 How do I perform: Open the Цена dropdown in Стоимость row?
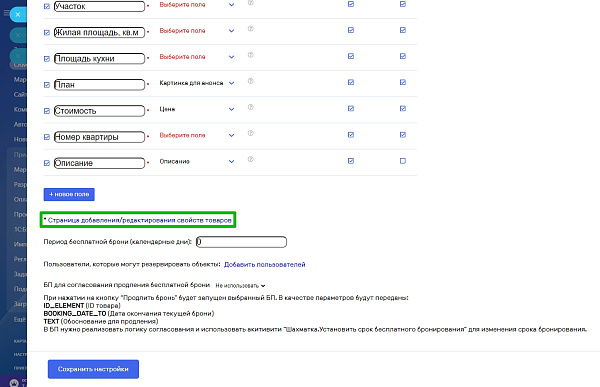pos(197,109)
